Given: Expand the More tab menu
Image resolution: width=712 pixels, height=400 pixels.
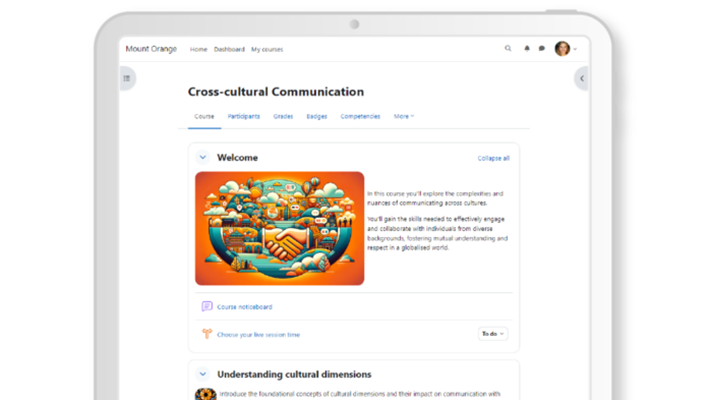Looking at the screenshot, I should 404,116.
